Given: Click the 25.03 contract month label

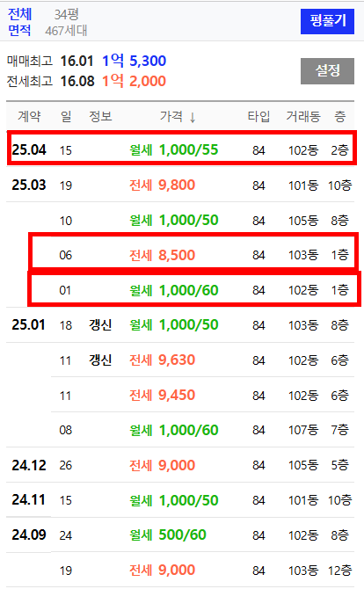Looking at the screenshot, I should click(x=29, y=185).
